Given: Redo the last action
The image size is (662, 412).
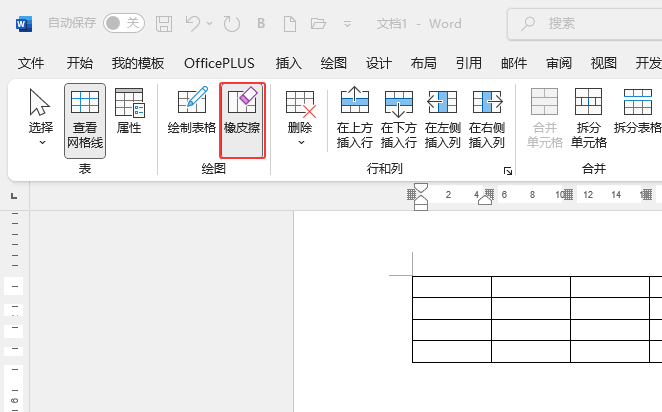Looking at the screenshot, I should [x=231, y=24].
